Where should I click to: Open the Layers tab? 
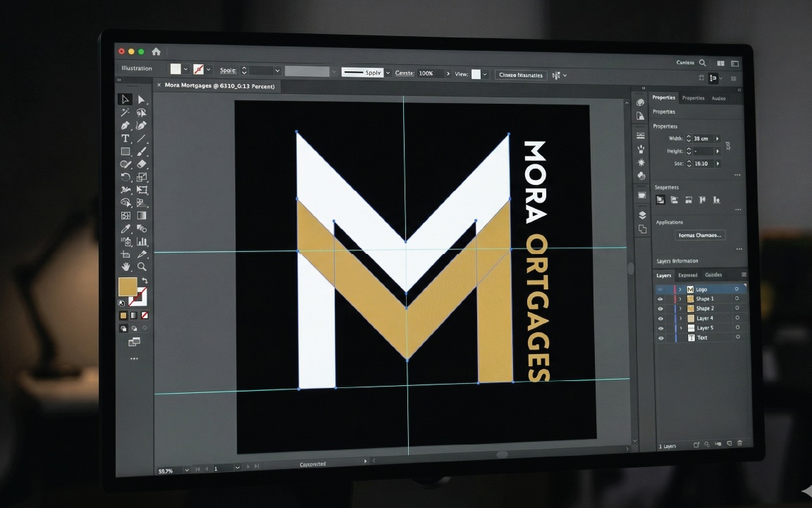663,275
